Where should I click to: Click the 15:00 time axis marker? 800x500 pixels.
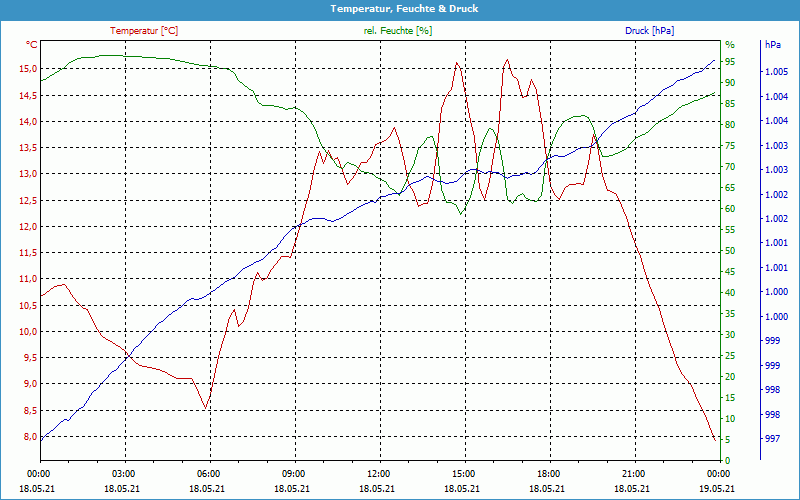tap(463, 474)
